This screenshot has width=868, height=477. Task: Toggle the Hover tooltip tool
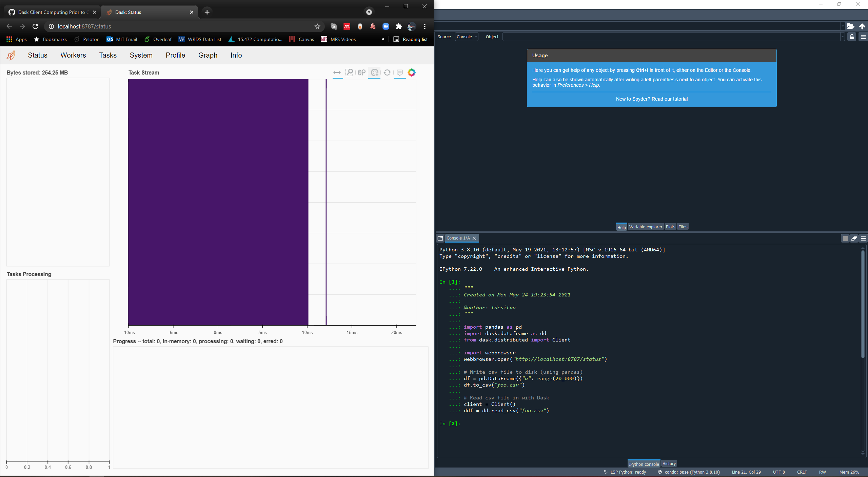tap(400, 72)
